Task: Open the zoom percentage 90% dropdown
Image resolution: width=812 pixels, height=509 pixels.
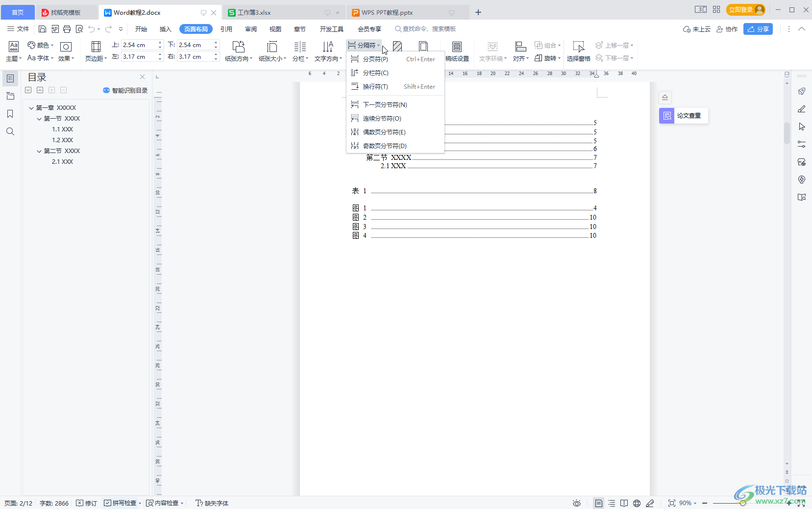Action: (688, 503)
